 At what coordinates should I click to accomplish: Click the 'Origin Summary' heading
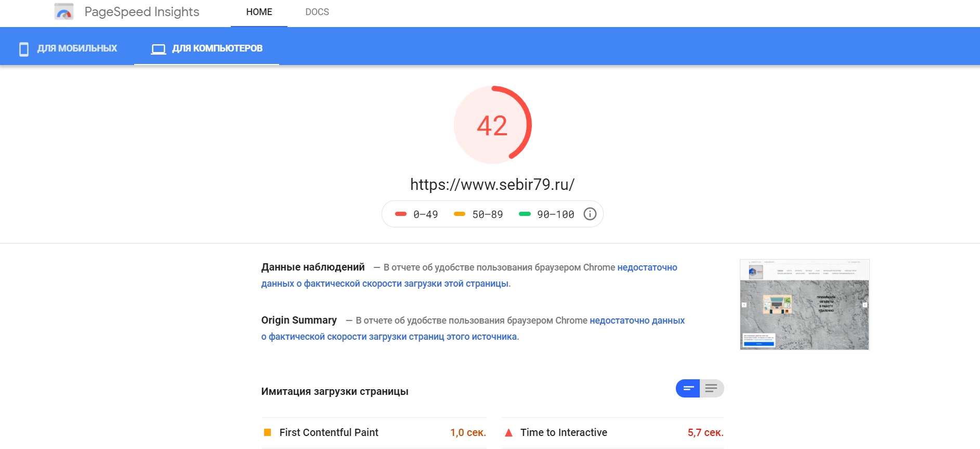click(x=299, y=320)
